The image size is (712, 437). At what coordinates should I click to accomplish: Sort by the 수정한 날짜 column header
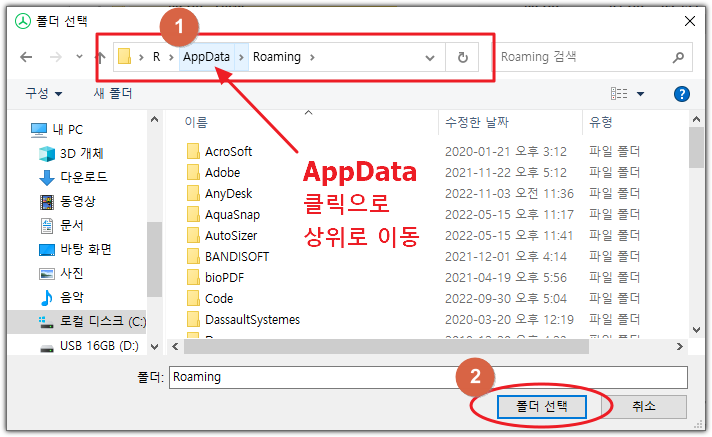coord(477,122)
